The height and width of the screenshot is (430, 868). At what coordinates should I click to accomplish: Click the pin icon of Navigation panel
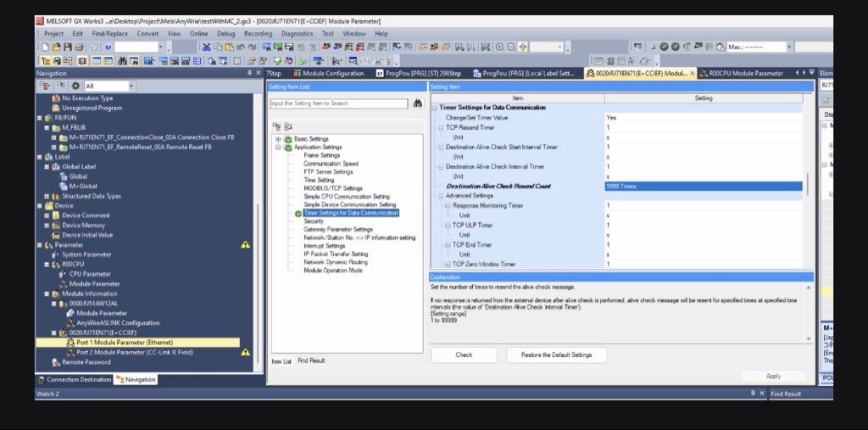[249, 73]
